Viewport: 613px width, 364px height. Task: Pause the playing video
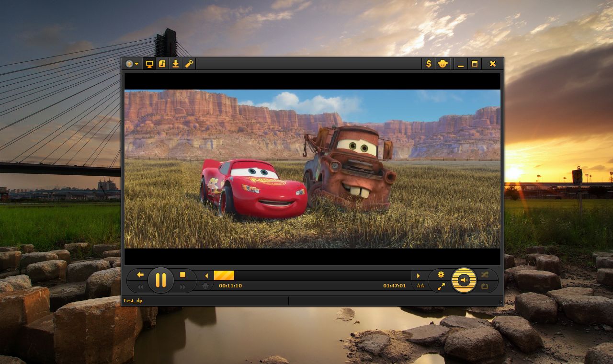coord(161,280)
